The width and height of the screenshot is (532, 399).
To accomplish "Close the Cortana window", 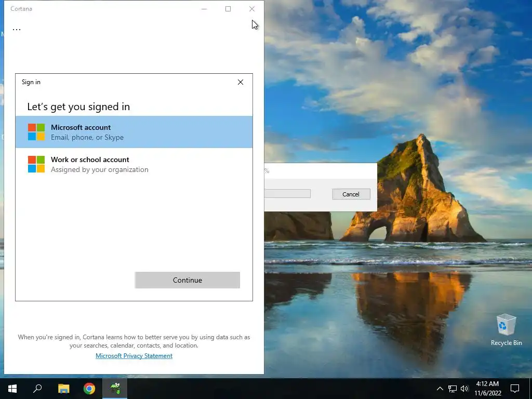I will coord(252,9).
